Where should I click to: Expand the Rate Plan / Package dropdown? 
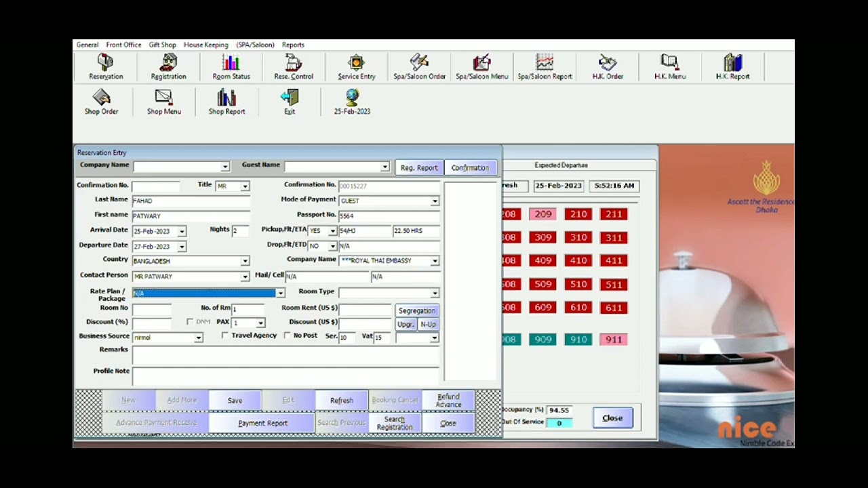(x=280, y=293)
